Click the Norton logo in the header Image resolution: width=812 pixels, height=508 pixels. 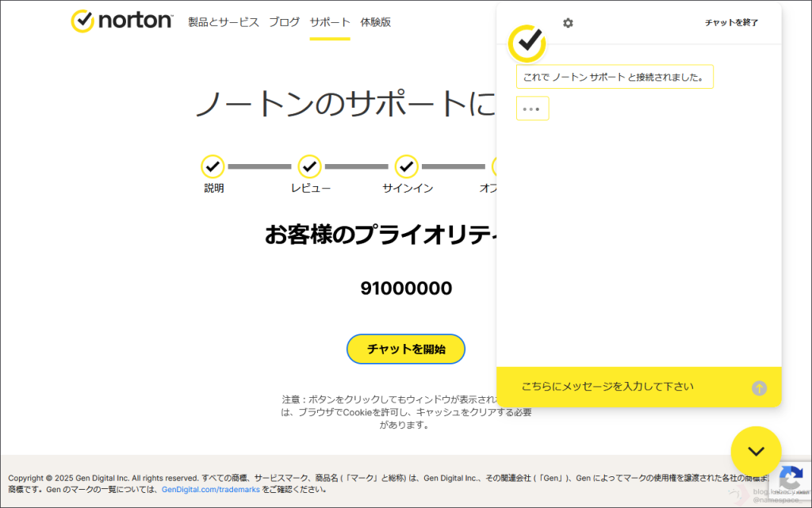coord(121,21)
